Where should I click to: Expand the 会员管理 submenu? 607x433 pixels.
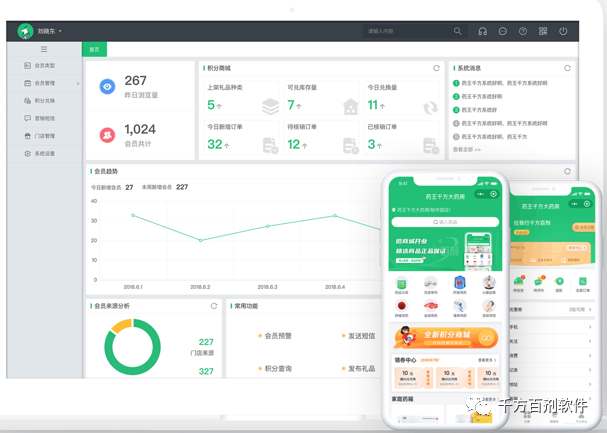pos(46,83)
